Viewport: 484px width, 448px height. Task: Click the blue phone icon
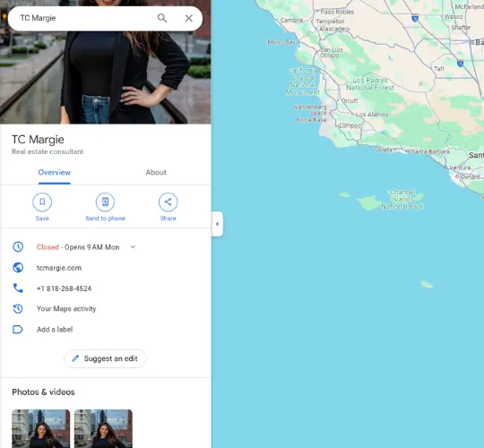18,289
